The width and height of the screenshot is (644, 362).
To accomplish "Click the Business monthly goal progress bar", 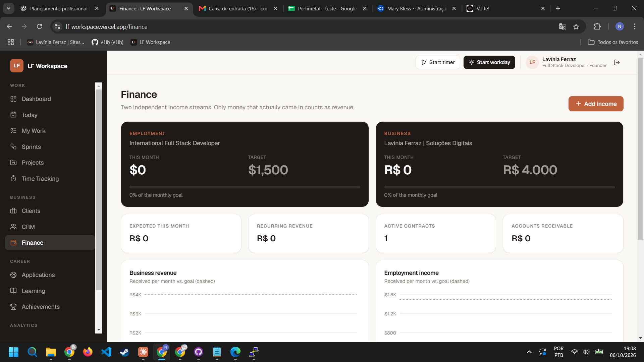I will click(499, 187).
